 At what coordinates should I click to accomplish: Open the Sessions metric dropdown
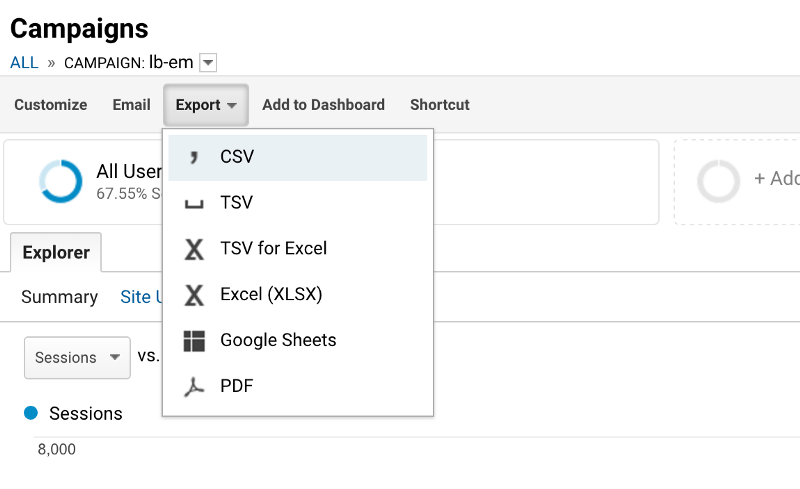click(x=77, y=357)
